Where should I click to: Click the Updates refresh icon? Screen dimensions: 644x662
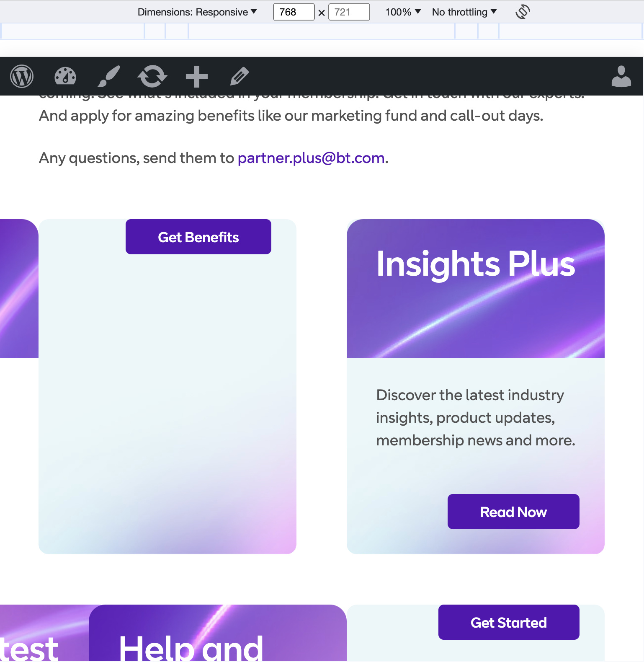[152, 77]
